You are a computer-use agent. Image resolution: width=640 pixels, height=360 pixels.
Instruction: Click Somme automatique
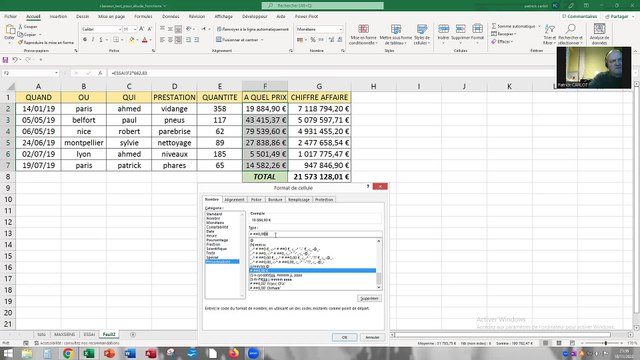tap(513, 26)
